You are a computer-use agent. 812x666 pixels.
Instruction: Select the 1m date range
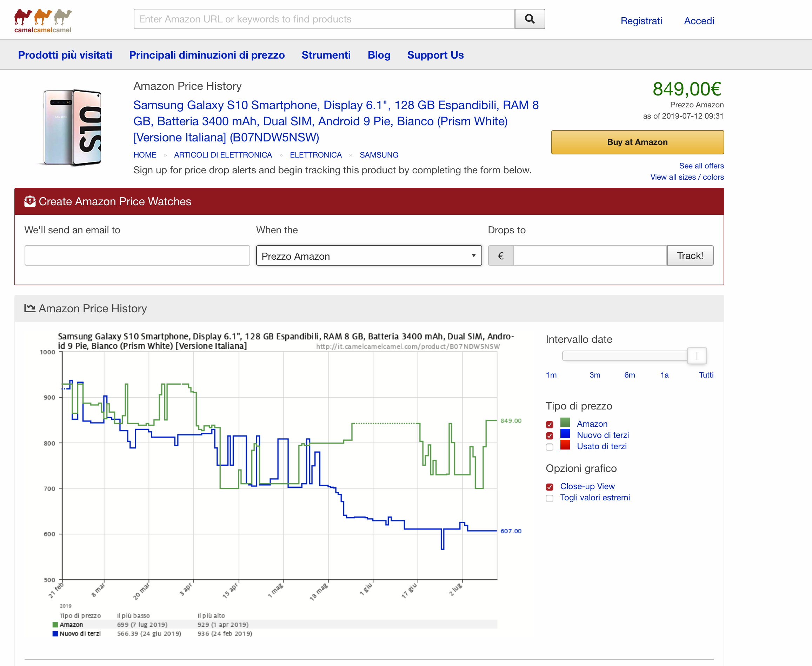(x=551, y=375)
